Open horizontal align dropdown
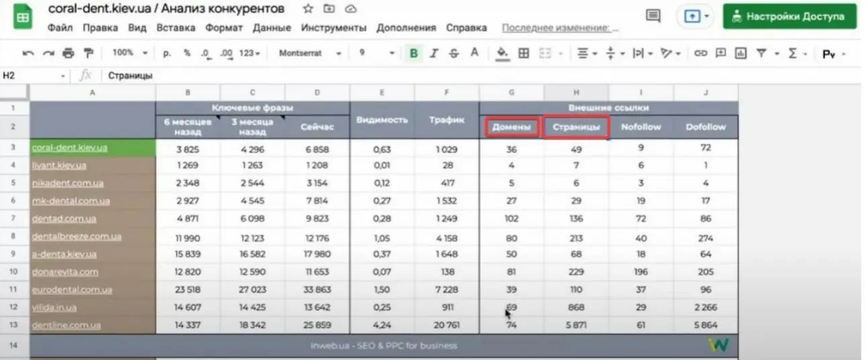The height and width of the screenshot is (360, 868). coord(587,53)
